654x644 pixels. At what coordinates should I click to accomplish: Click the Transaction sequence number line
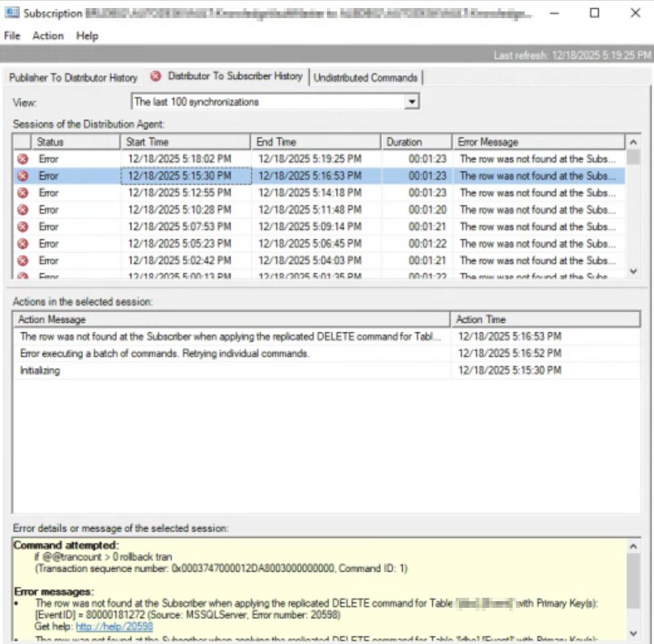[x=221, y=568]
